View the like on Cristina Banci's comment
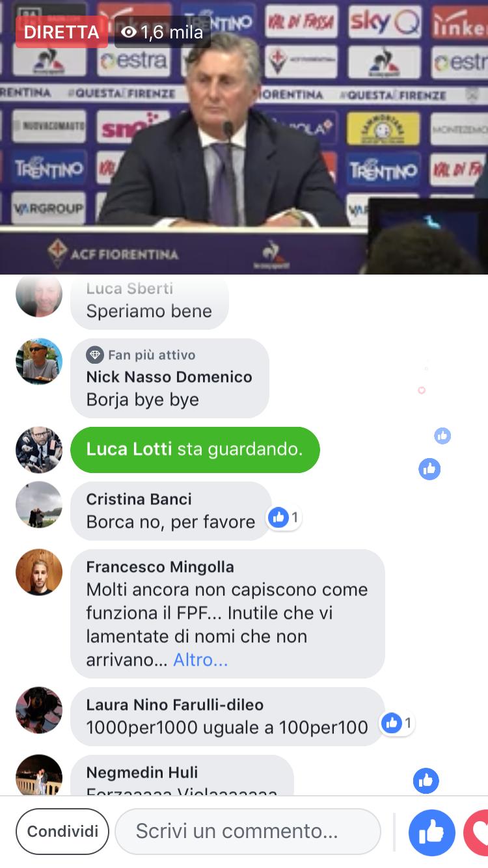488x868 pixels. coord(284,518)
